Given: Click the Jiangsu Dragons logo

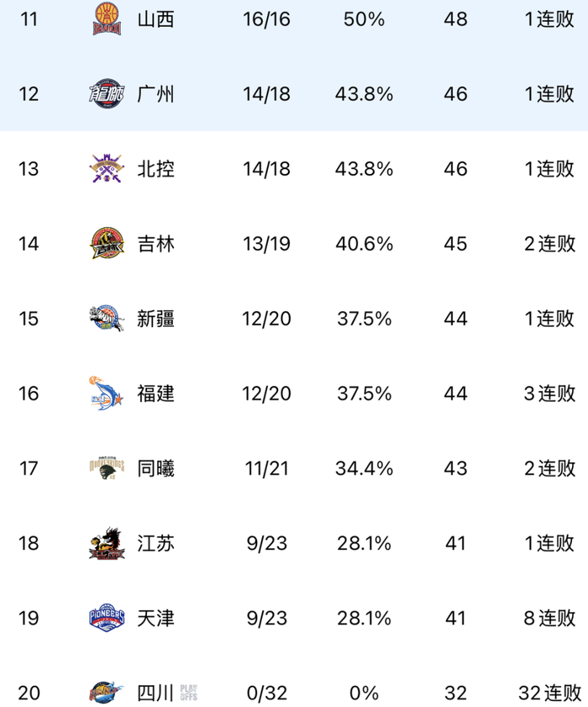Looking at the screenshot, I should [x=107, y=543].
